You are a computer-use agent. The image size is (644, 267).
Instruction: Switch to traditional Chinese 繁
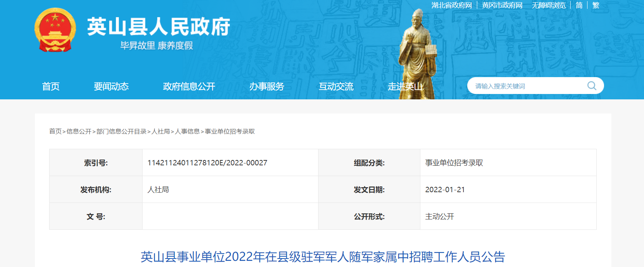point(596,5)
